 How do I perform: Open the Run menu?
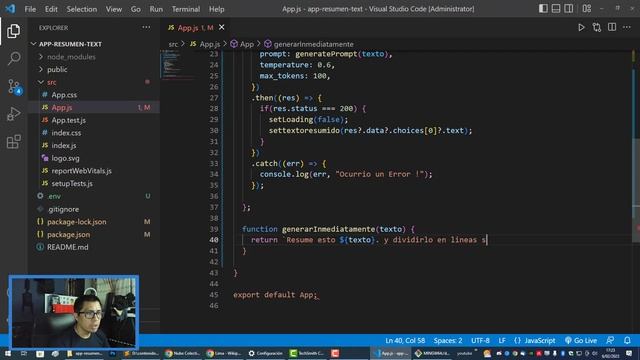pos(156,9)
